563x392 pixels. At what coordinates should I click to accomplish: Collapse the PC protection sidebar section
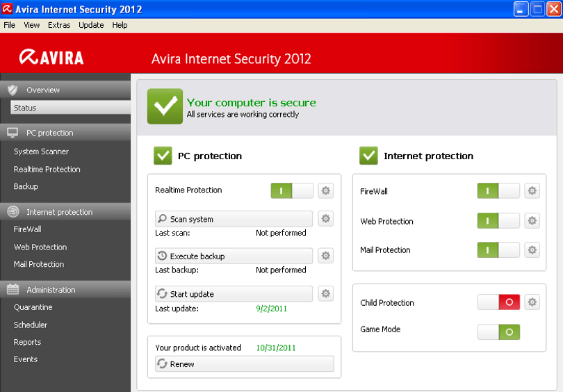click(65, 133)
